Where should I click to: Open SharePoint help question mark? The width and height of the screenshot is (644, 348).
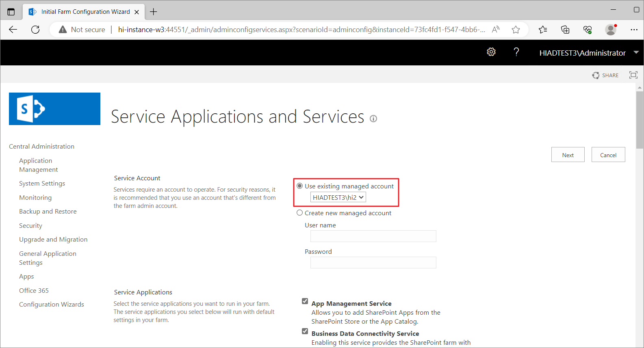(x=516, y=52)
